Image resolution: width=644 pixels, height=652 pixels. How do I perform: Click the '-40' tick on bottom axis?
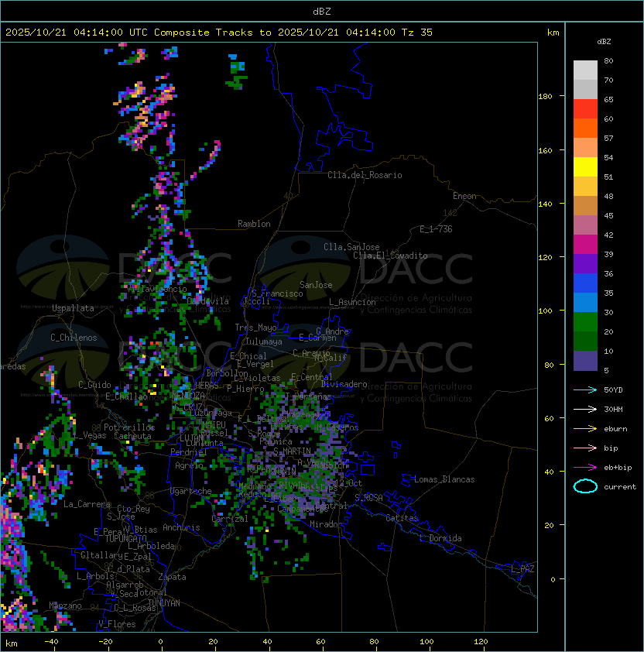click(52, 642)
